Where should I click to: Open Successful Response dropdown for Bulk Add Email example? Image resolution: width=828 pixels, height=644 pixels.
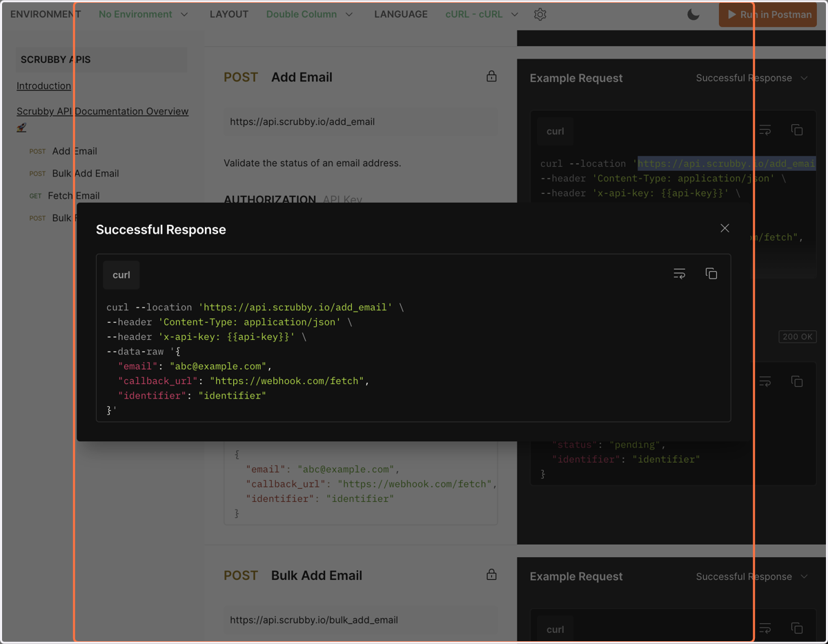[751, 576]
